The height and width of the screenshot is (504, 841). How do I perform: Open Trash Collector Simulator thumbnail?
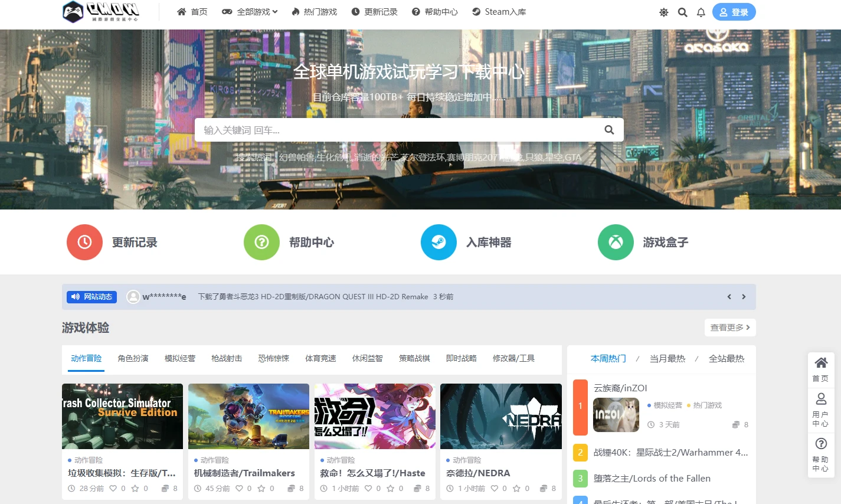point(122,416)
